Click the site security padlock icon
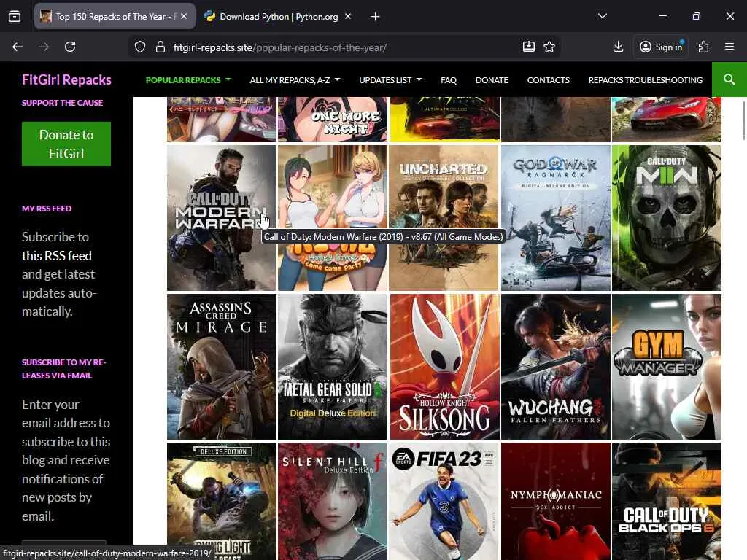The height and width of the screenshot is (560, 747). 160,47
